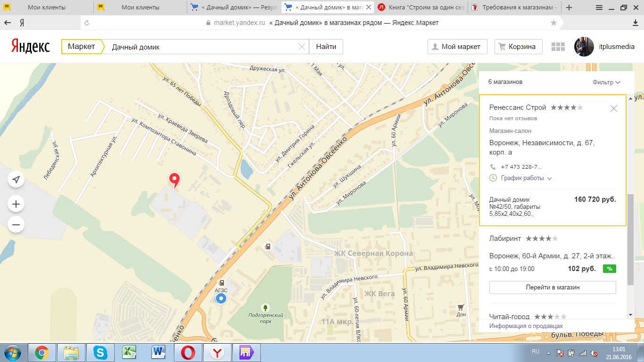Open Windows Explorer from the taskbar
644x362 pixels.
(71, 353)
